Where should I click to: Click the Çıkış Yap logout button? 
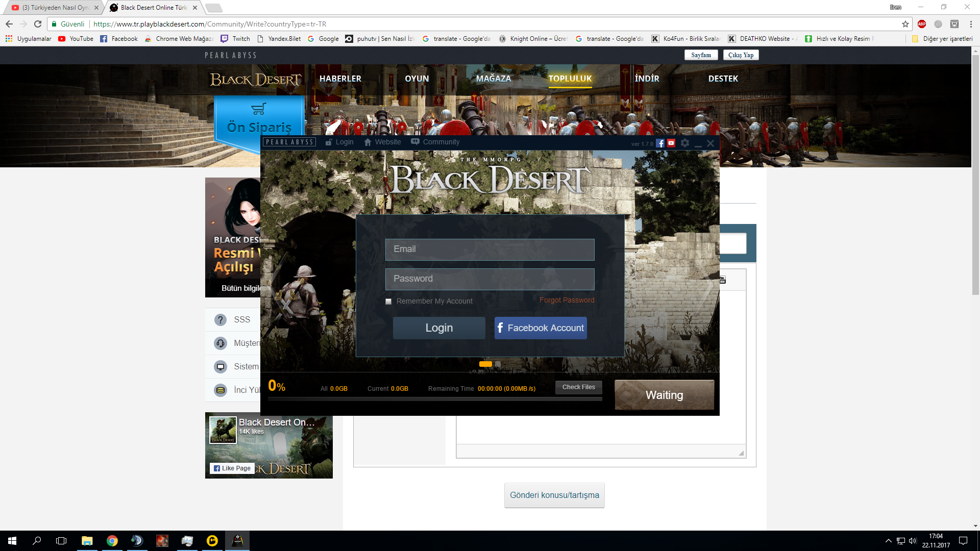[741, 55]
